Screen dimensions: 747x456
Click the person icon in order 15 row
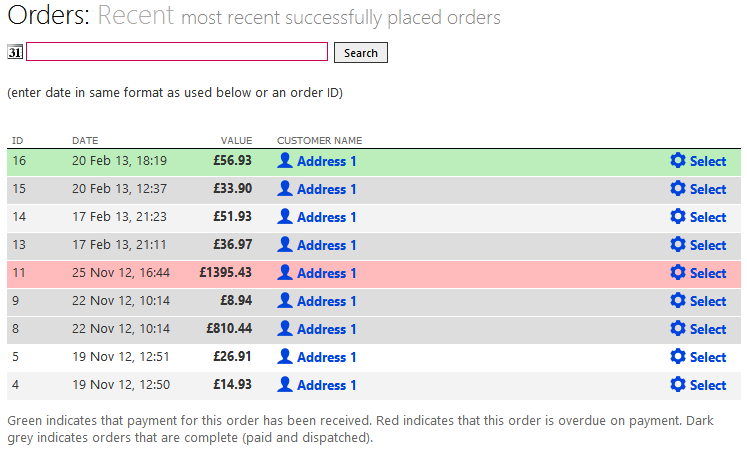coord(285,189)
